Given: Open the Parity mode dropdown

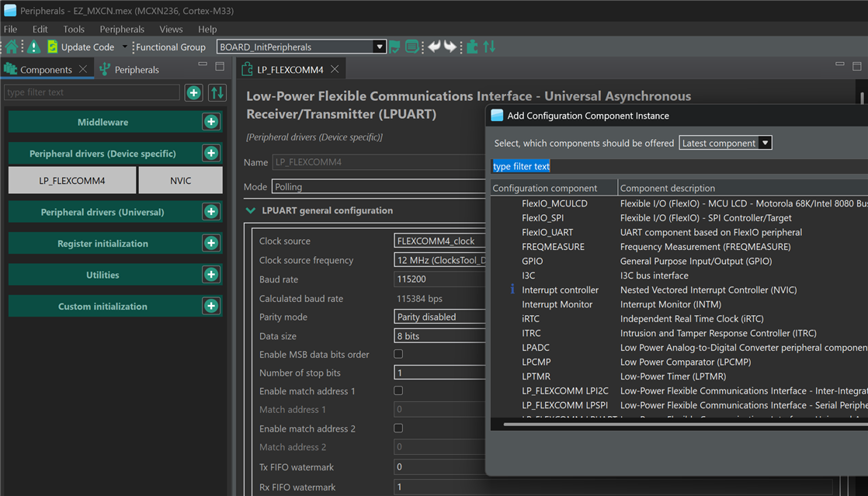Looking at the screenshot, I should [439, 317].
